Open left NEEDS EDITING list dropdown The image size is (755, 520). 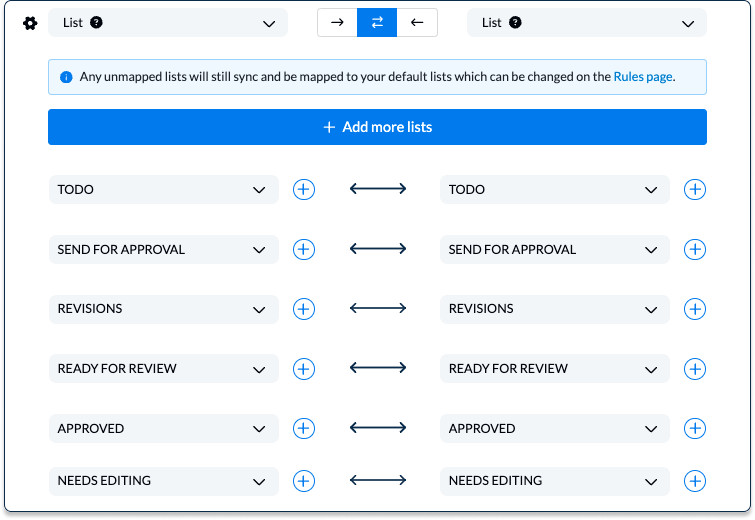(164, 481)
